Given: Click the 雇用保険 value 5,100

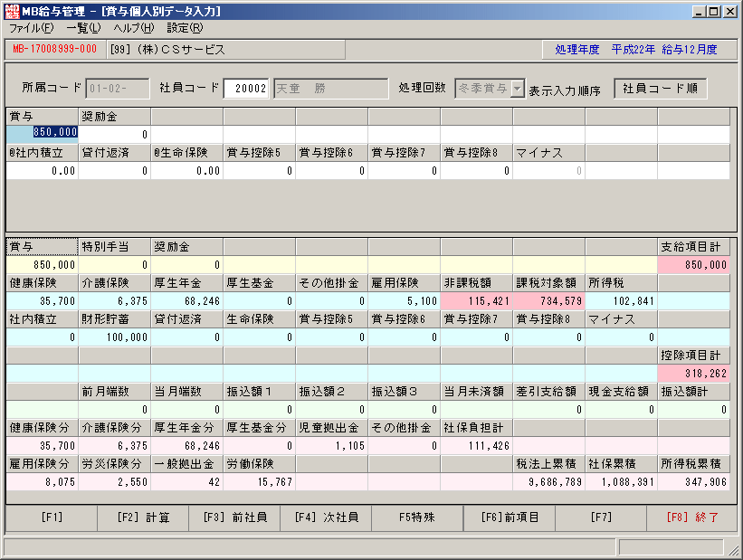Looking at the screenshot, I should click(x=405, y=301).
